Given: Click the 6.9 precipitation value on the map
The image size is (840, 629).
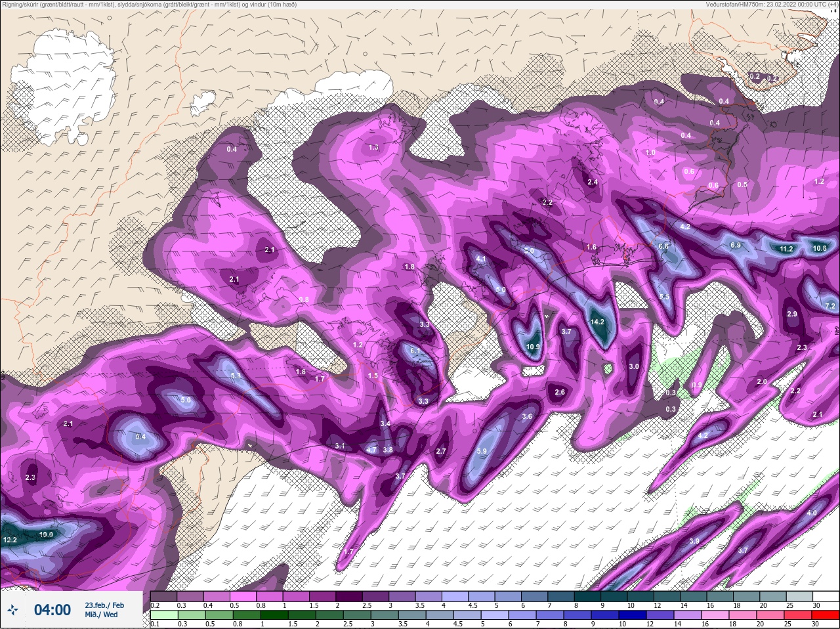Looking at the screenshot, I should (x=736, y=246).
